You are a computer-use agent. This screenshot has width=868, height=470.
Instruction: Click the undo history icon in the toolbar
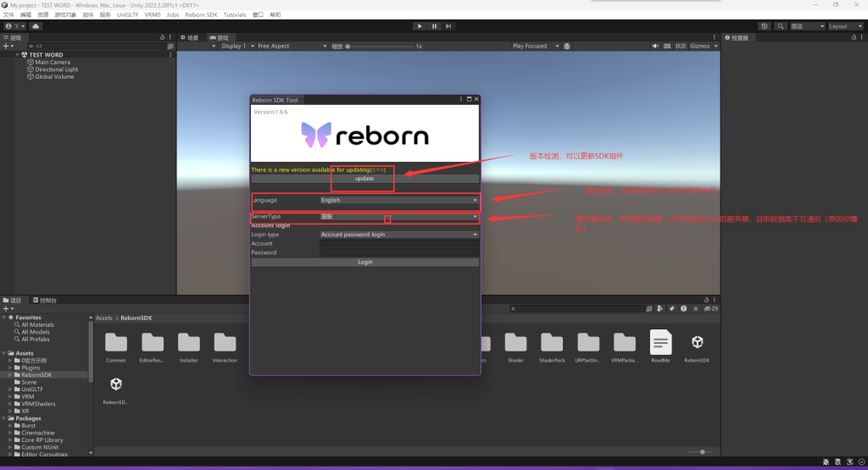[x=765, y=26]
